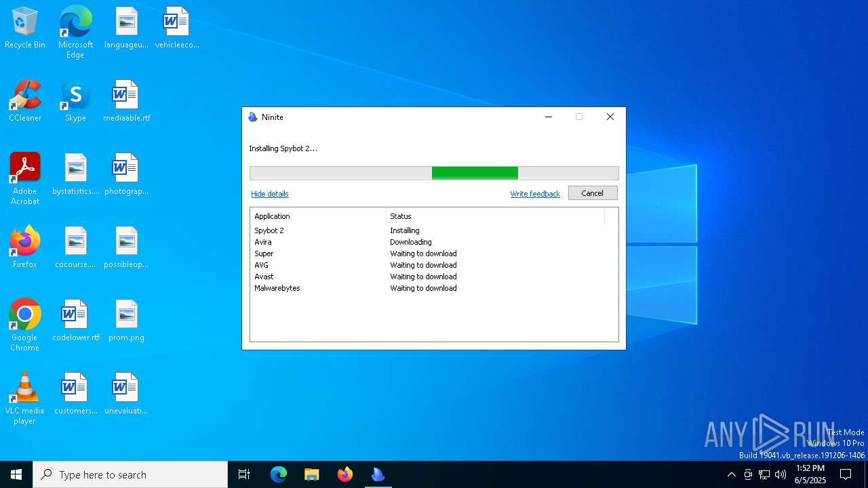868x488 pixels.
Task: Select the photograp... Word document icon
Action: [126, 175]
